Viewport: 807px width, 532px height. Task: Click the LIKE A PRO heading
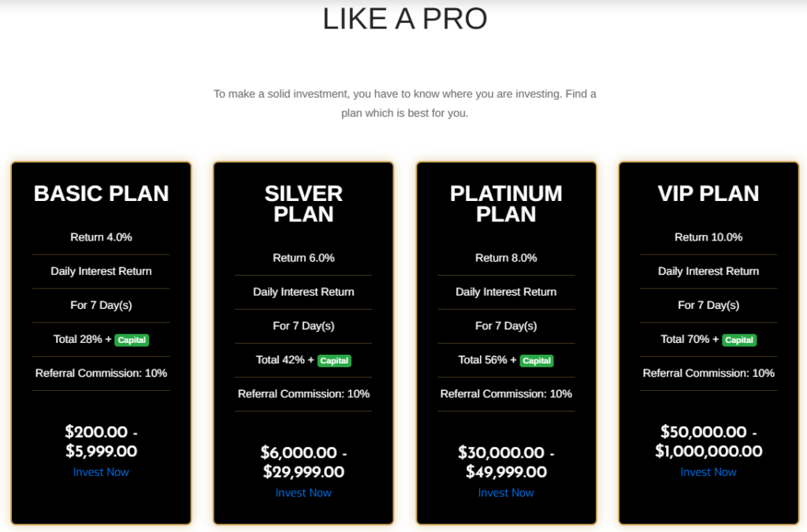(404, 19)
